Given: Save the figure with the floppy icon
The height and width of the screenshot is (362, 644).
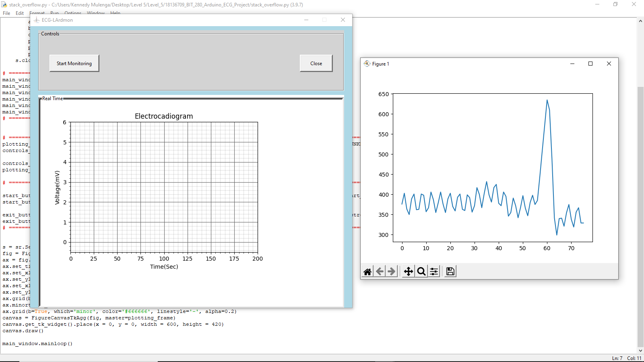Looking at the screenshot, I should tap(450, 271).
